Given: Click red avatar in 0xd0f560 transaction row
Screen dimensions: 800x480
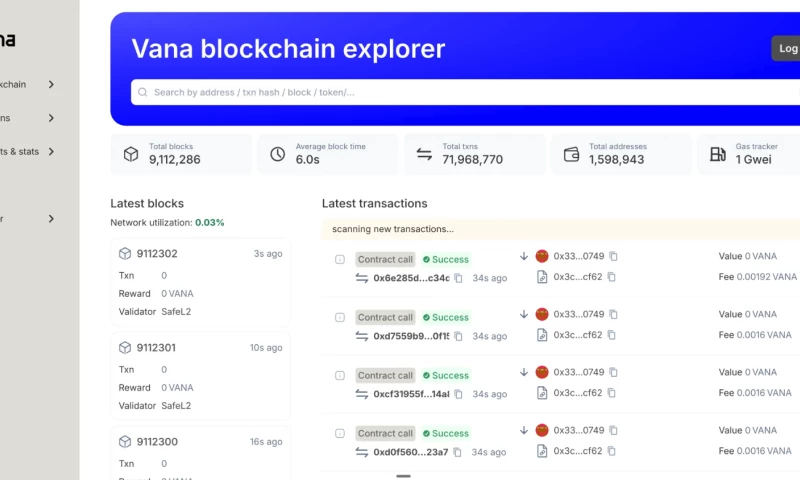Looking at the screenshot, I should 542,431.
